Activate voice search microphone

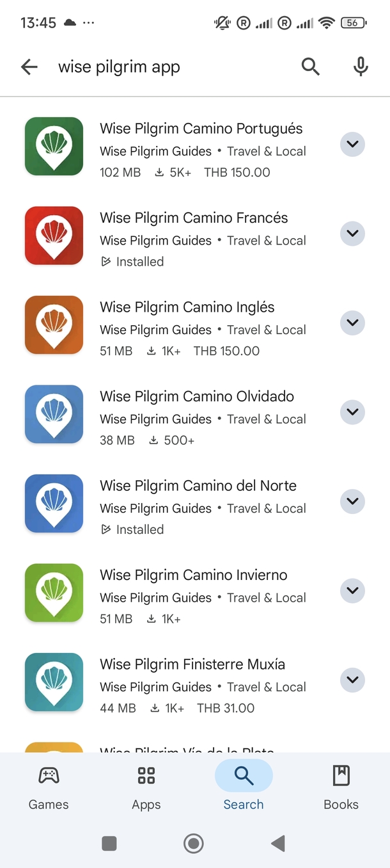pyautogui.click(x=361, y=67)
